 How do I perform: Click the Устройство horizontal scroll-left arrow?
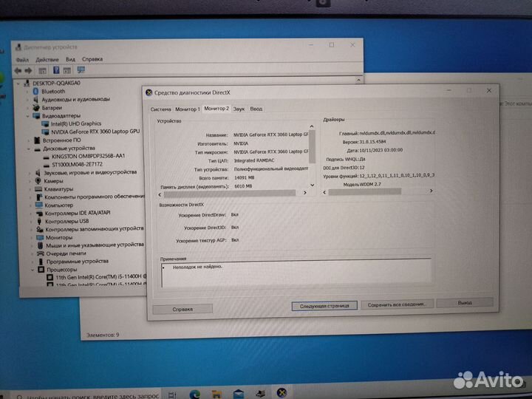(x=160, y=195)
